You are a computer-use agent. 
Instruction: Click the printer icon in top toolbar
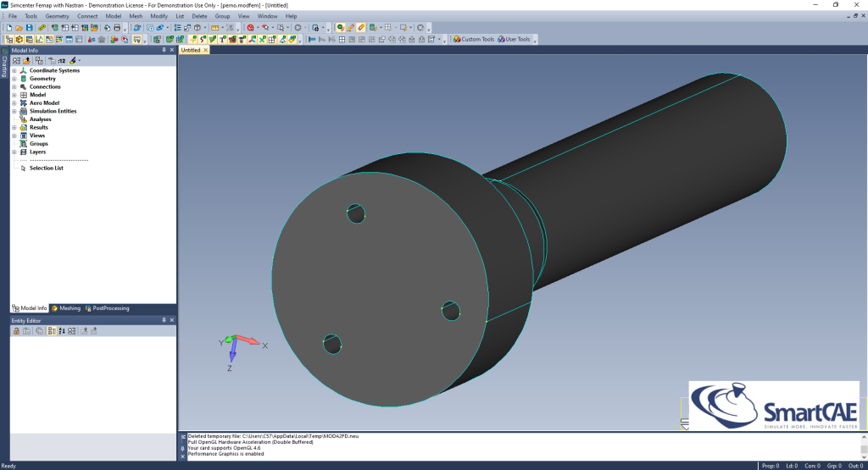coord(117,28)
